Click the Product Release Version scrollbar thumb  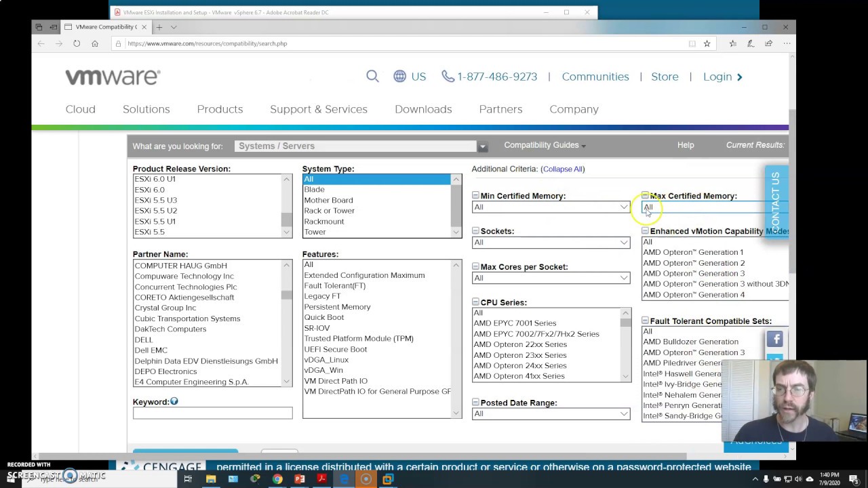(287, 220)
